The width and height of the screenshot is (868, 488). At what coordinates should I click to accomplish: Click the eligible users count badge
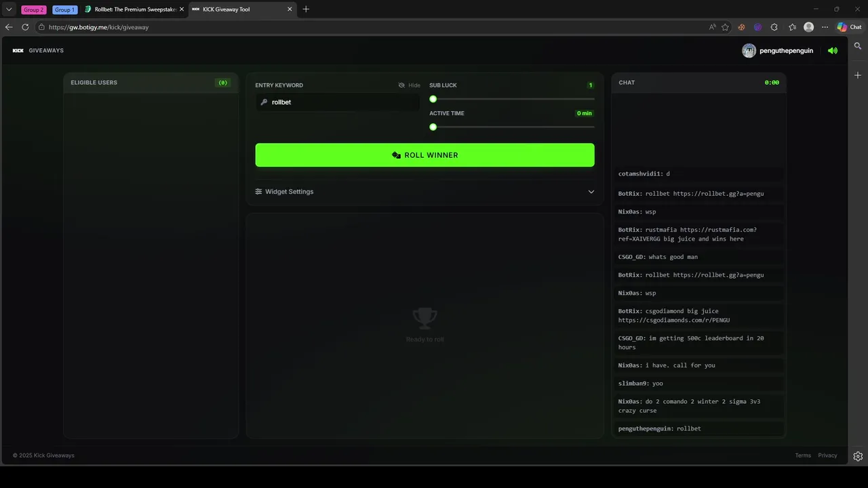(222, 83)
